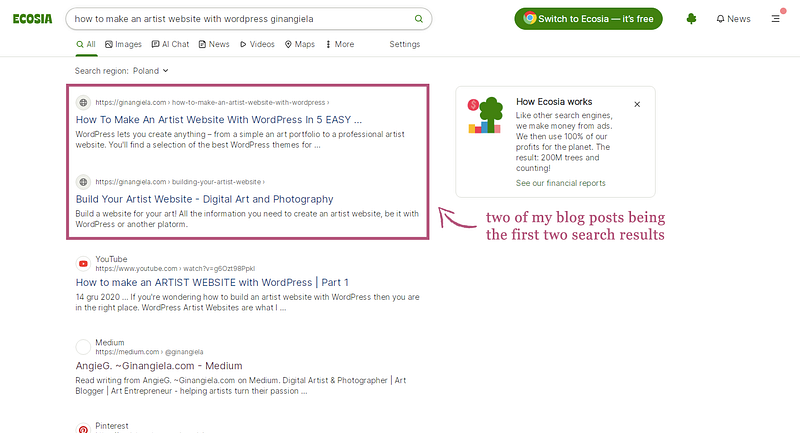Open the hamburger main menu
Image resolution: width=800 pixels, height=433 pixels.
pos(776,19)
